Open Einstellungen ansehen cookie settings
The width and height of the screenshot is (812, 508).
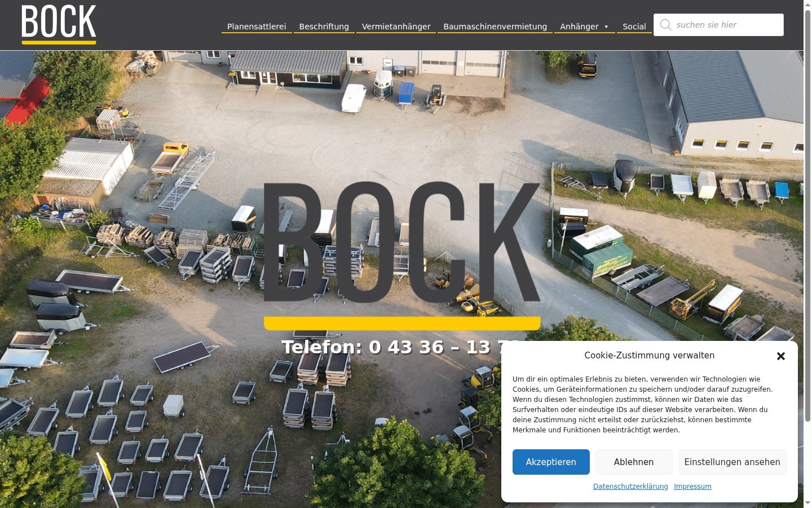(732, 462)
